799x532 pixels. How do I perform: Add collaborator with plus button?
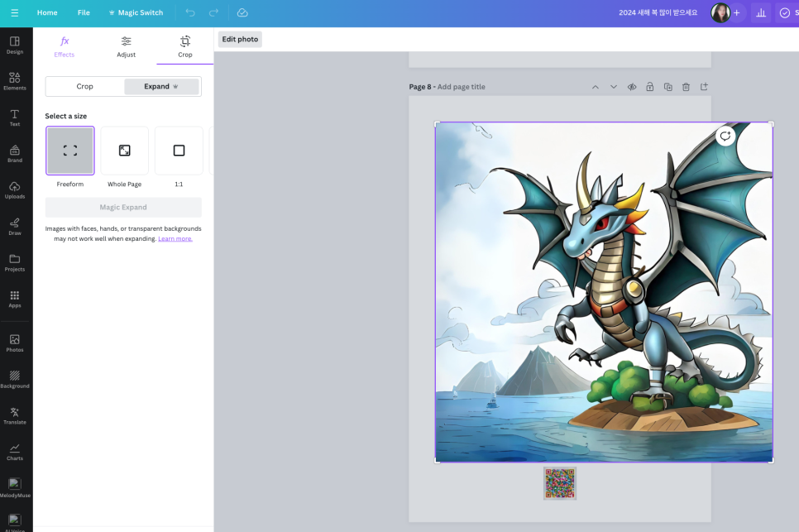[x=737, y=12]
